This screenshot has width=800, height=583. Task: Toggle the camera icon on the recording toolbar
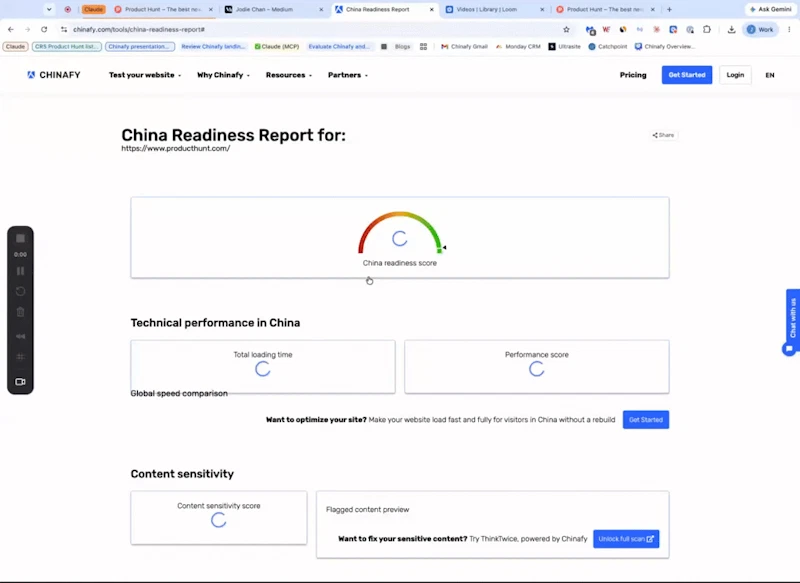tap(20, 382)
